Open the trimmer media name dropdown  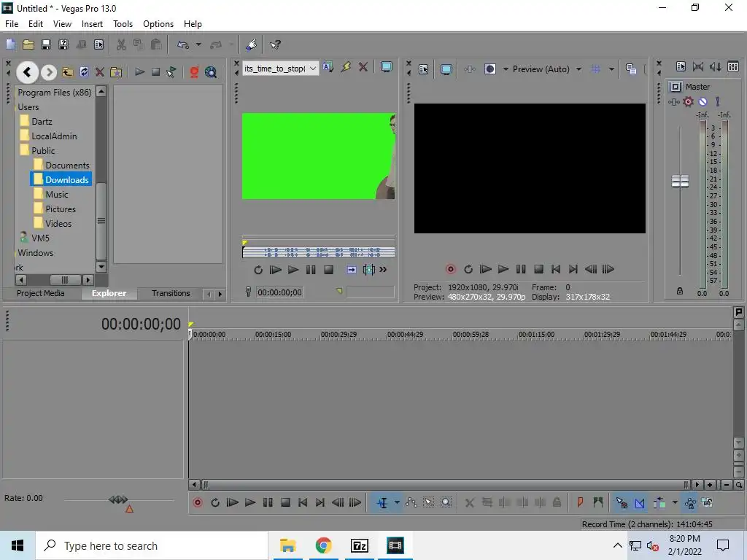click(x=312, y=69)
